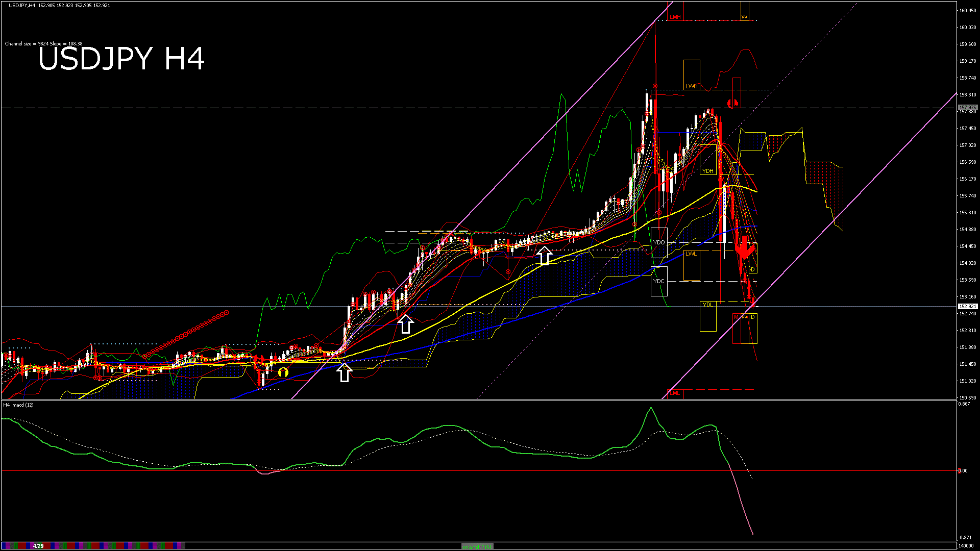Click the white up-arrow nearest the YDO box
The width and height of the screenshot is (980, 551).
[x=545, y=256]
